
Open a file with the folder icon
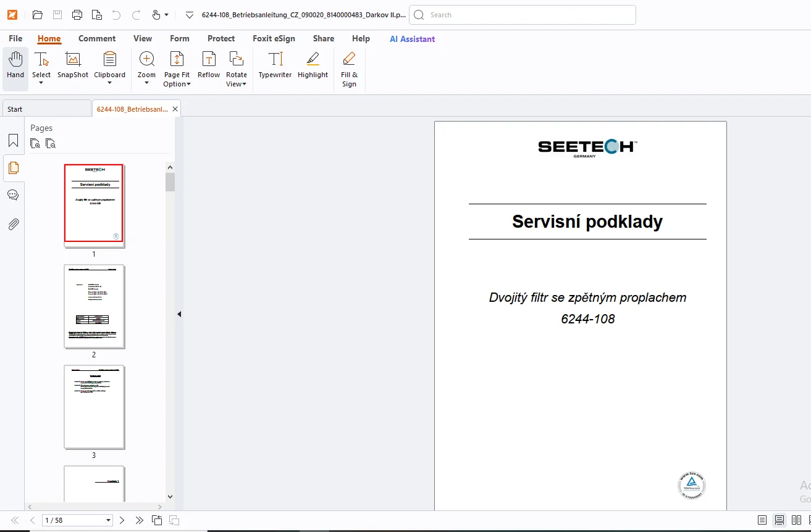(x=37, y=15)
